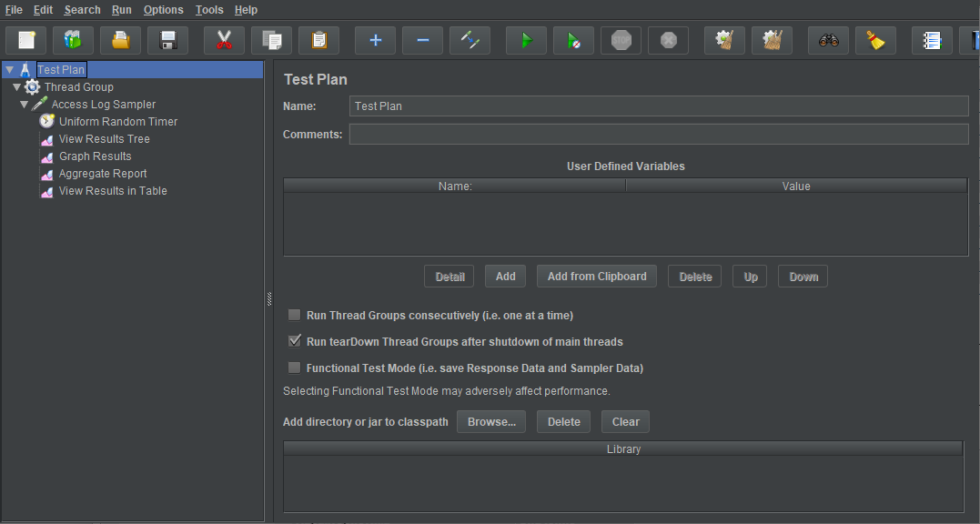Open the Help menu
The image size is (980, 524).
pos(246,10)
